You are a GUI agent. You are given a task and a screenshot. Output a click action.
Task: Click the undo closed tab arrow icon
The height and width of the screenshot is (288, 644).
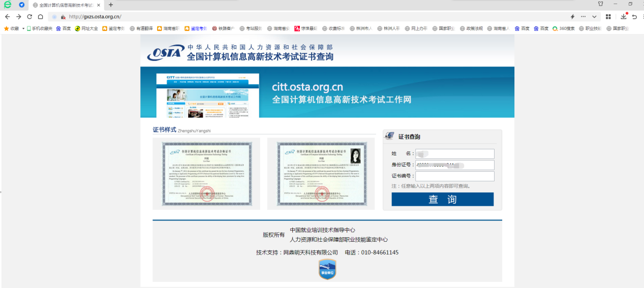[x=634, y=17]
